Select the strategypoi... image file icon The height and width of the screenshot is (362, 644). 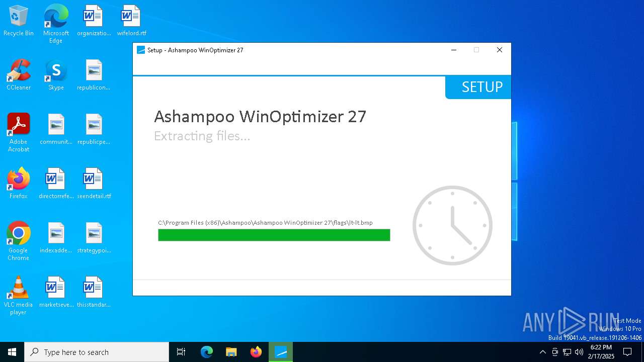tap(94, 238)
